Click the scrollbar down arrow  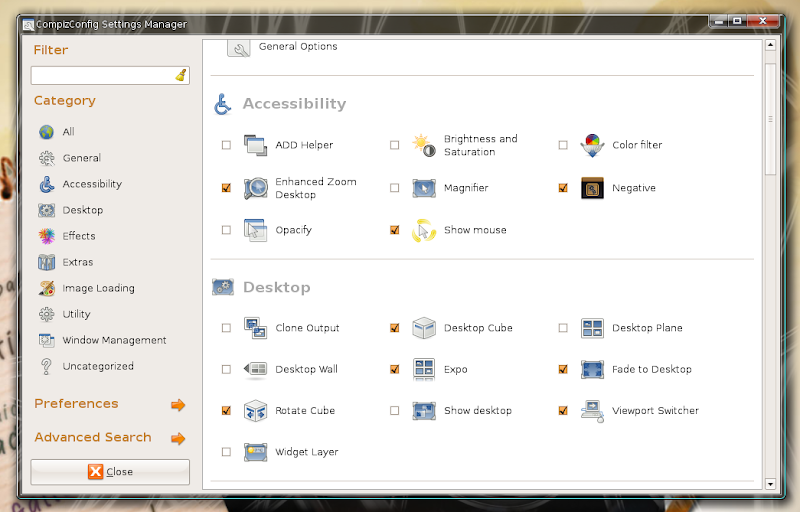click(x=770, y=484)
